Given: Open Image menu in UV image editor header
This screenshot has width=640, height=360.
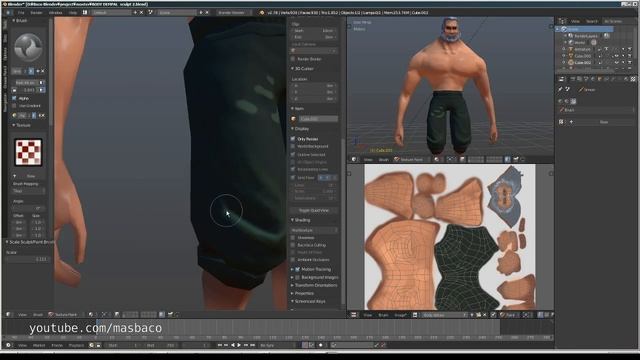Looking at the screenshot, I should click(x=400, y=315).
